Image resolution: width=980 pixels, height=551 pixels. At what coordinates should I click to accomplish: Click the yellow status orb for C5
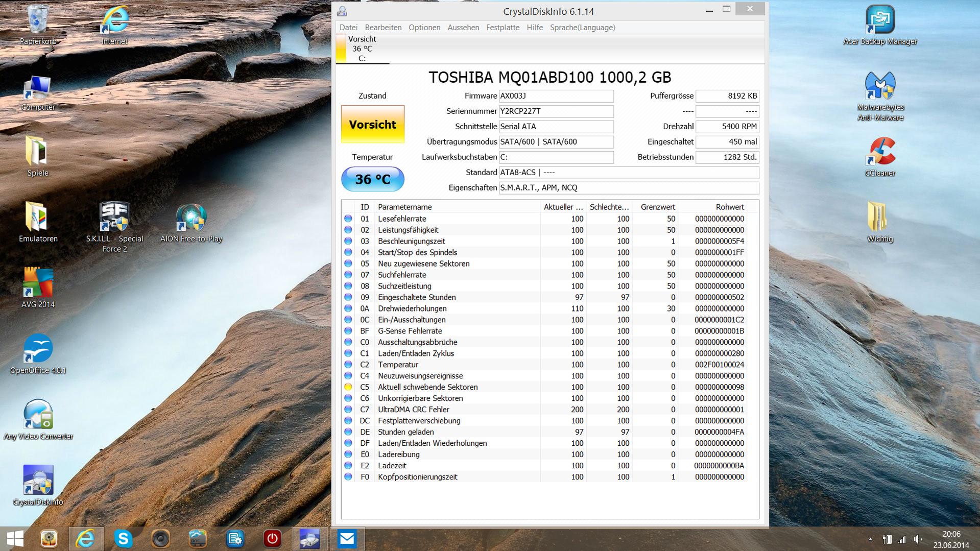pos(348,387)
